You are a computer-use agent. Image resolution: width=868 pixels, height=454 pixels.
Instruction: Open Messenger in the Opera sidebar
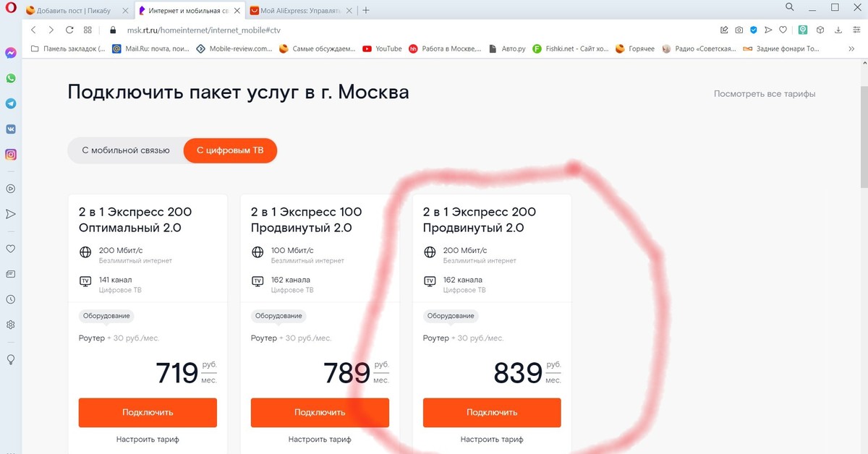tap(11, 53)
